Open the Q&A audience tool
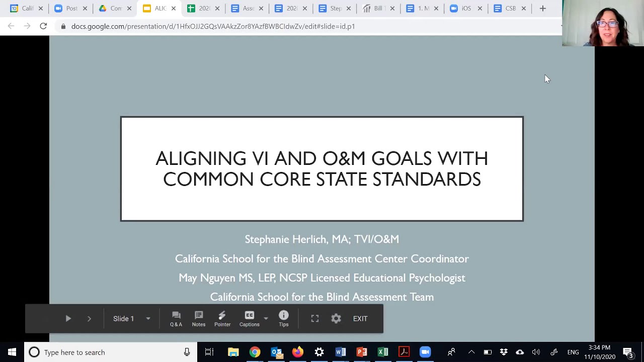 [x=176, y=319]
